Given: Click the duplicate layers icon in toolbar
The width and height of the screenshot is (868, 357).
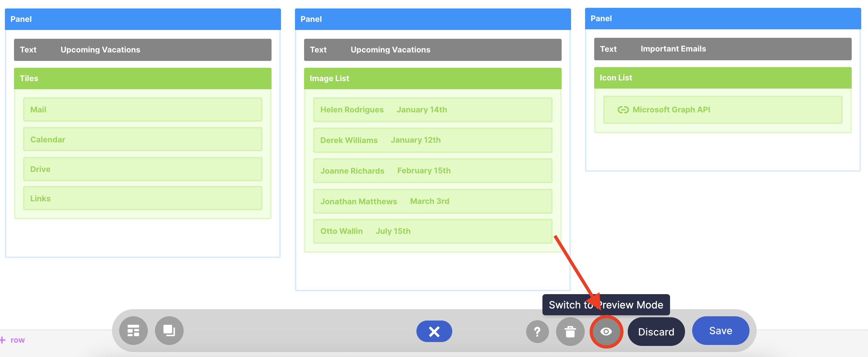Looking at the screenshot, I should (169, 331).
